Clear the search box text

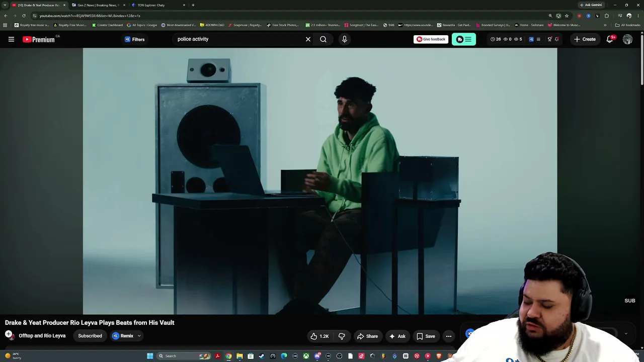point(308,39)
